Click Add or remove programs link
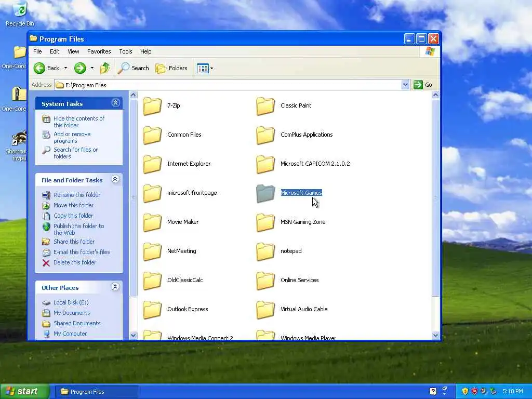 tap(72, 137)
